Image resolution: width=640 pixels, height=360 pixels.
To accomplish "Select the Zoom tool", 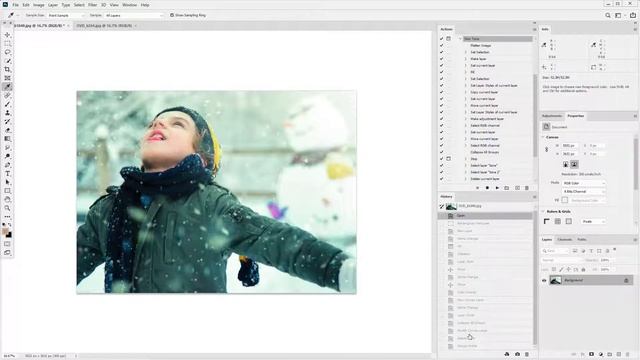I will tap(7, 208).
